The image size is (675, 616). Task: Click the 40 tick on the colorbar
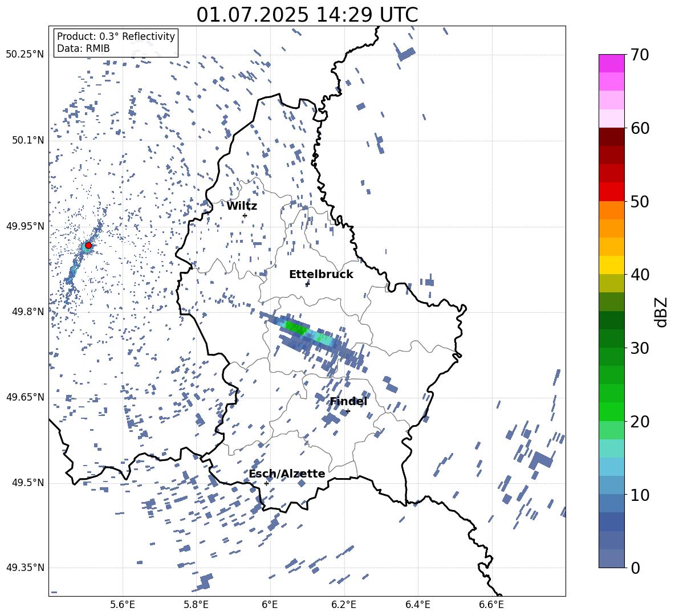tap(640, 275)
